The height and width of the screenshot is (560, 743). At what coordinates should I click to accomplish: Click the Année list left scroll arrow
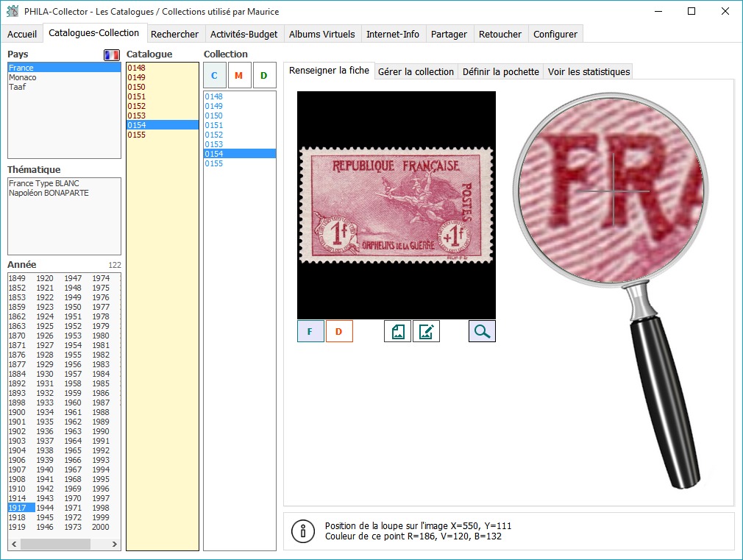pyautogui.click(x=14, y=544)
